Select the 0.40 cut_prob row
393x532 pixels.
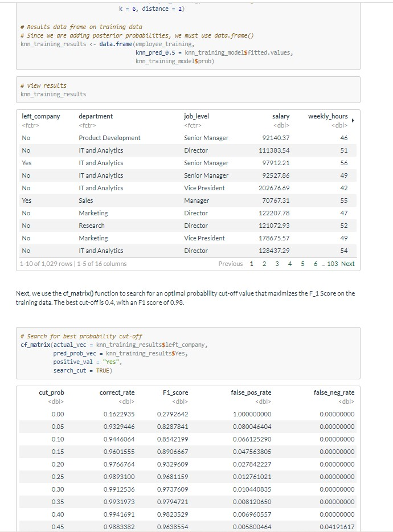(188, 514)
